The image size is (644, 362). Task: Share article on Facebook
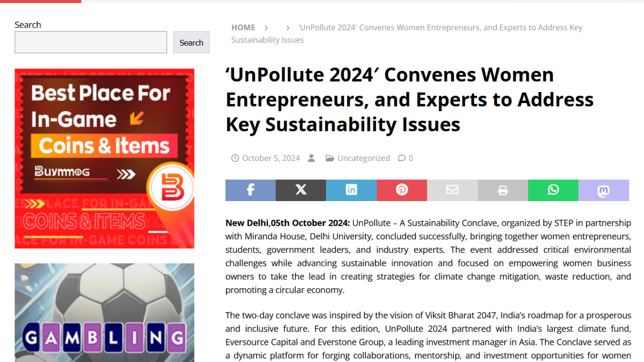click(x=250, y=190)
